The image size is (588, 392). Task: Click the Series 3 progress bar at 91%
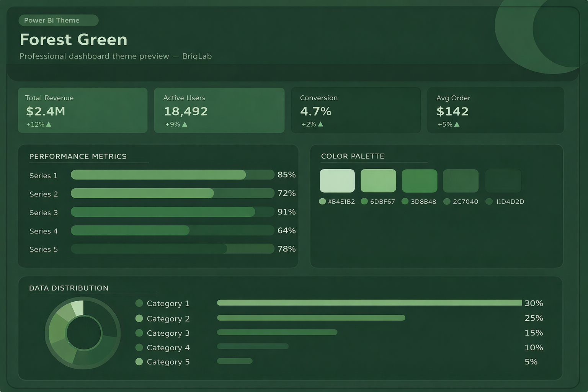[x=163, y=212]
